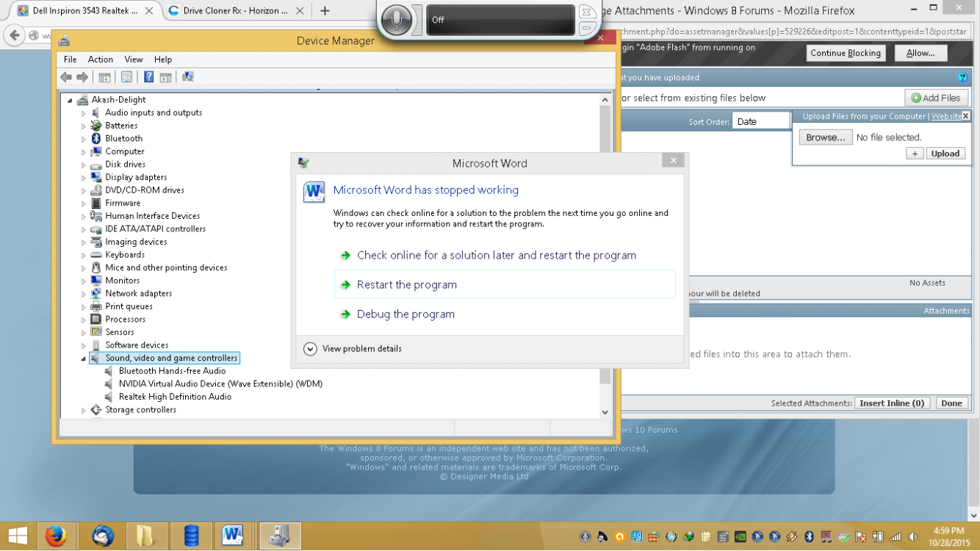Click the Back navigation arrow in Device Manager
The width and height of the screenshot is (980, 551).
65,76
